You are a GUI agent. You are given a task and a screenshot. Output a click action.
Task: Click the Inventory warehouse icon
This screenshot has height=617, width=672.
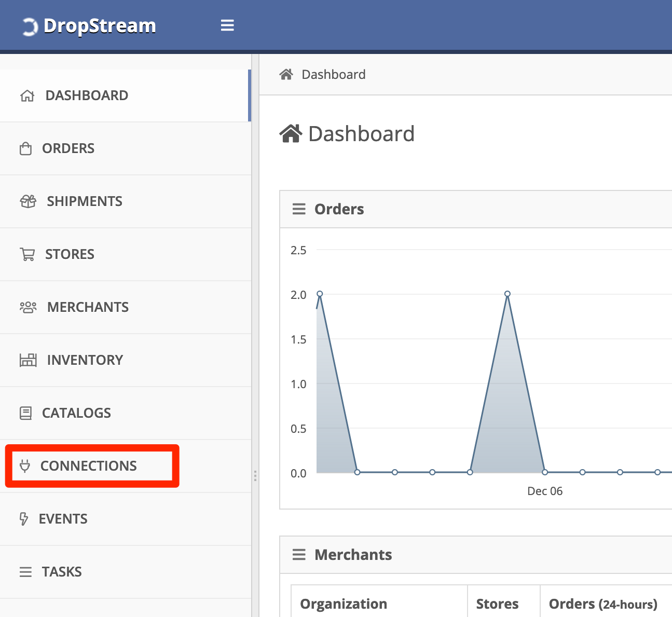[28, 360]
